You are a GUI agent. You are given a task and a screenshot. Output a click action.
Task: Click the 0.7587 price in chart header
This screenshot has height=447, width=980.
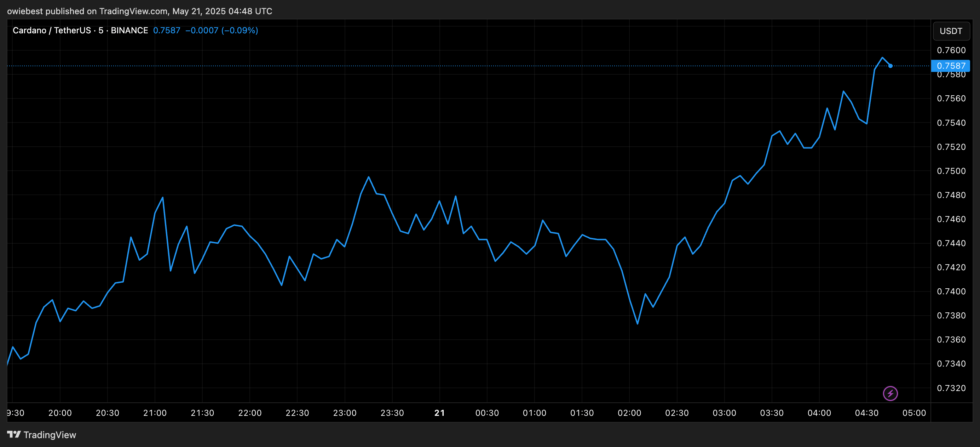pyautogui.click(x=167, y=30)
